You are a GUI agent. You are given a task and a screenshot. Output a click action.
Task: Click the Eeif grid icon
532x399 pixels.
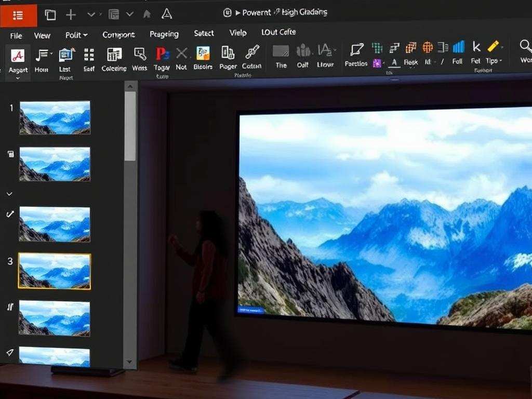click(89, 54)
